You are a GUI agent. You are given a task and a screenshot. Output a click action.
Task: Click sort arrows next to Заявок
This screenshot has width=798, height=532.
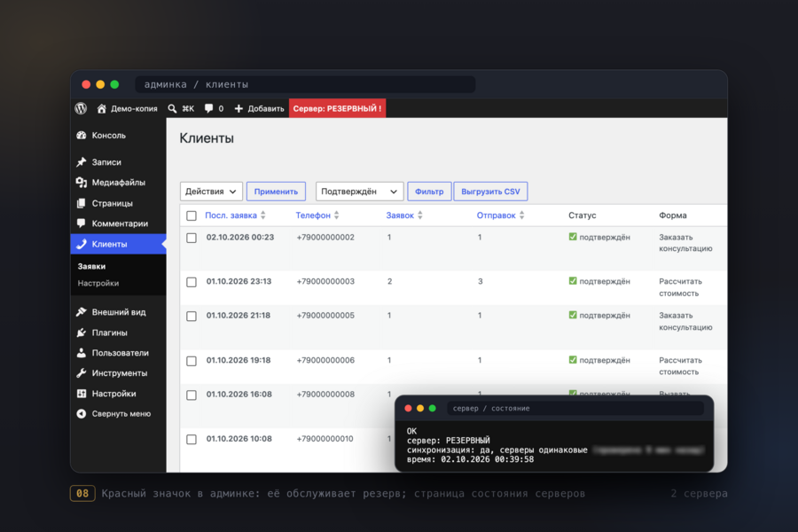pyautogui.click(x=420, y=215)
